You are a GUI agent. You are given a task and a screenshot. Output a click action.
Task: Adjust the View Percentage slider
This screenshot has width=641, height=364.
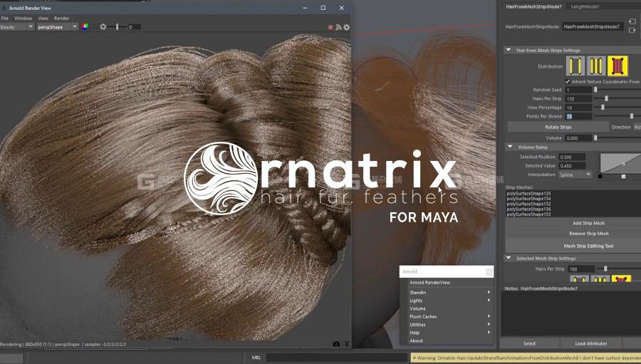tap(603, 108)
